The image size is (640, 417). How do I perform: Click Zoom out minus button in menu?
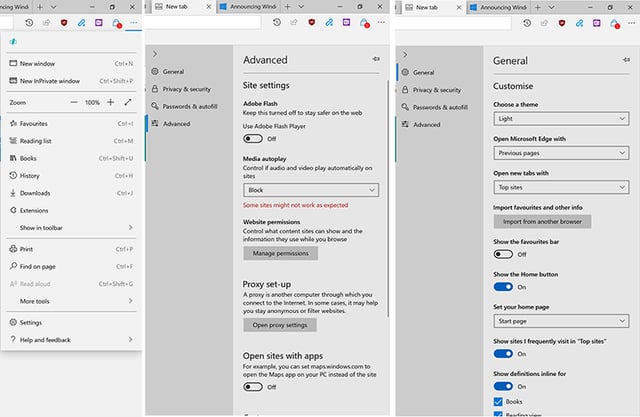click(73, 102)
